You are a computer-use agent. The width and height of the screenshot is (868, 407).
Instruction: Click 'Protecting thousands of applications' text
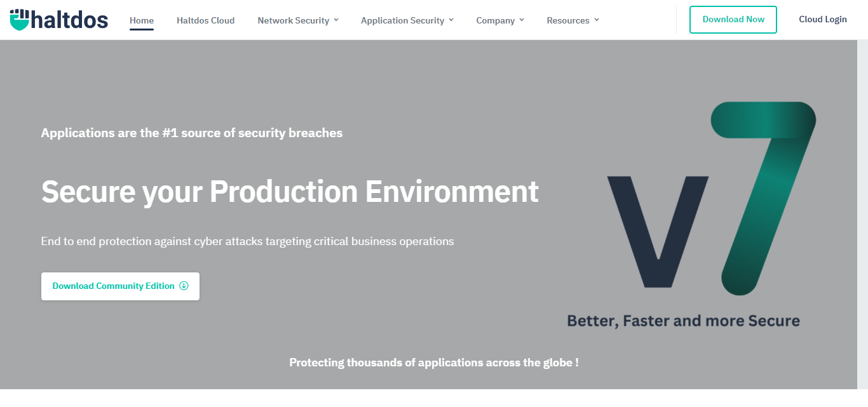click(x=434, y=363)
